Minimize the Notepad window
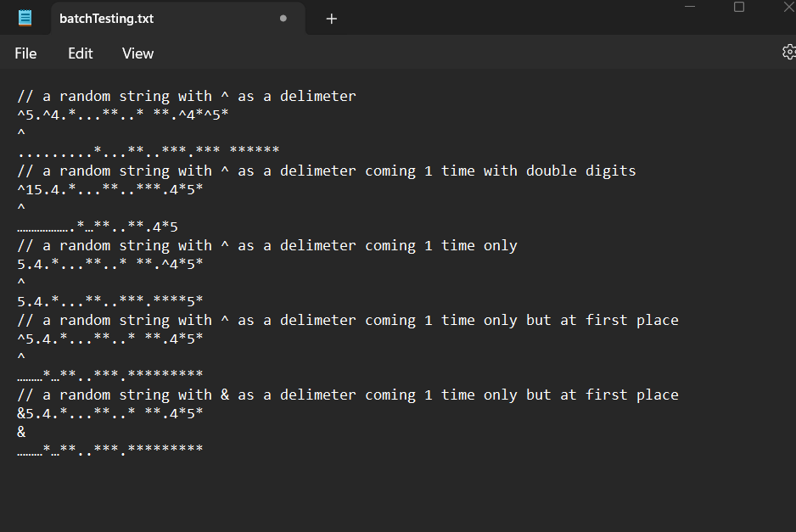This screenshot has width=796, height=532. (690, 7)
